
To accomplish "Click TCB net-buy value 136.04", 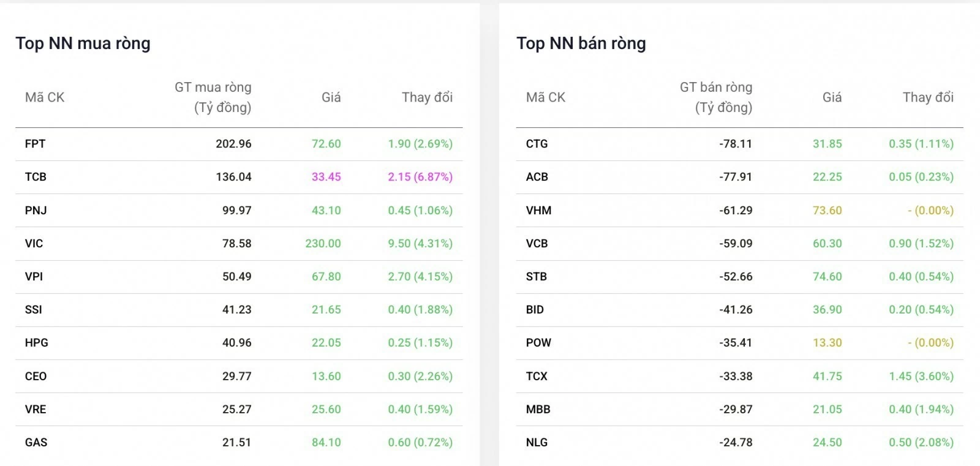I will click(x=233, y=177).
